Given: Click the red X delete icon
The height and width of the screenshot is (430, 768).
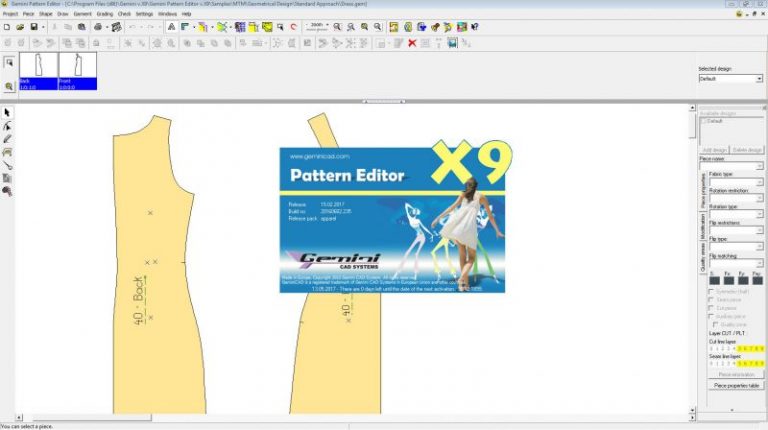Looking at the screenshot, I should [411, 43].
